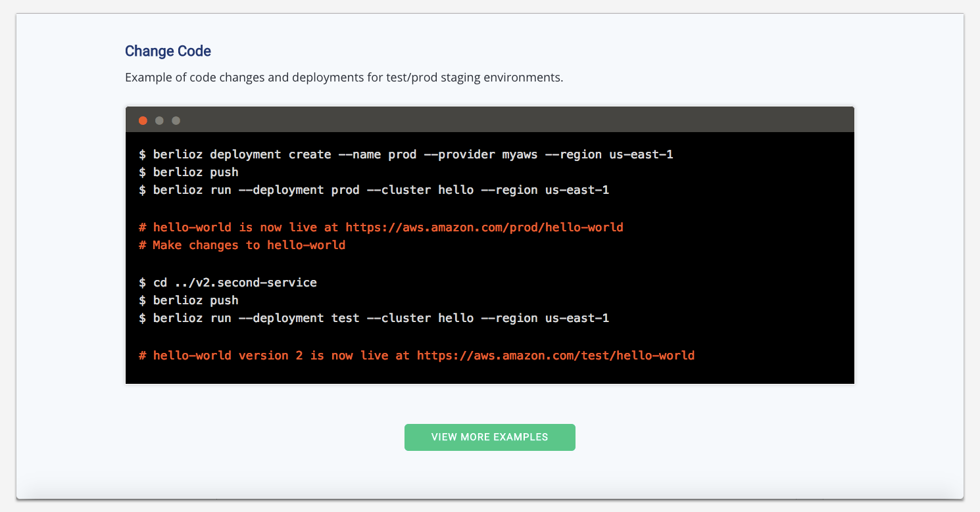Click the Change Code heading

168,51
